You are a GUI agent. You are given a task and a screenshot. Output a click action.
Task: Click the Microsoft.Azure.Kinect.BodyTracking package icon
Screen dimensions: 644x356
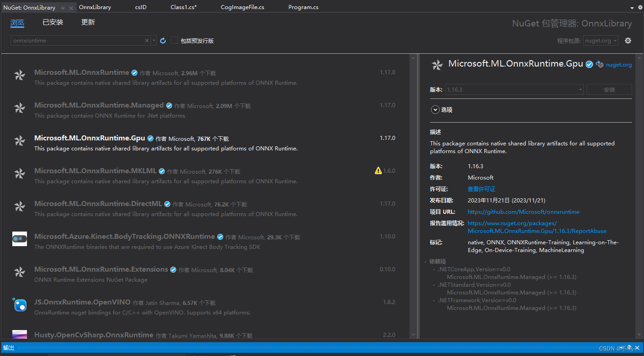click(19, 238)
